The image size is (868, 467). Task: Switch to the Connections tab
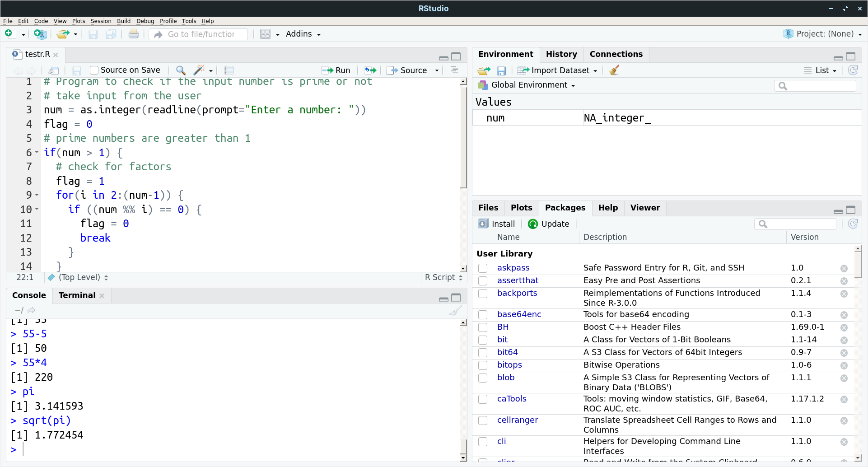coord(616,54)
